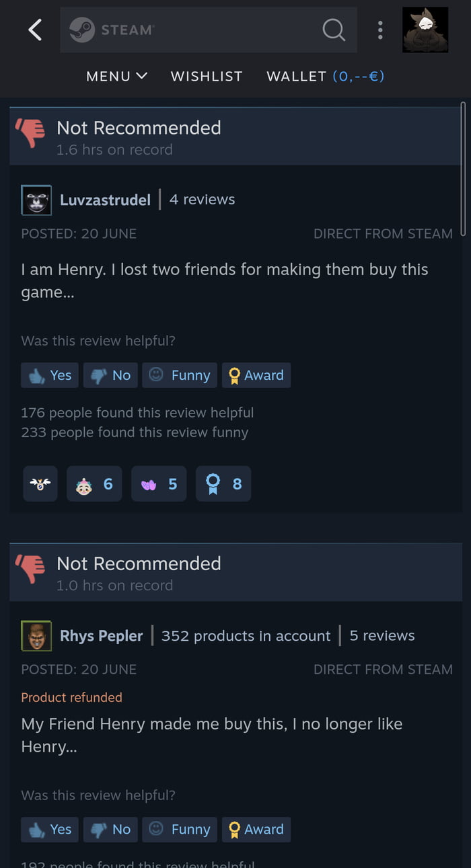Open the profile avatar in the header
Image resolution: width=471 pixels, height=868 pixels.
click(x=425, y=30)
